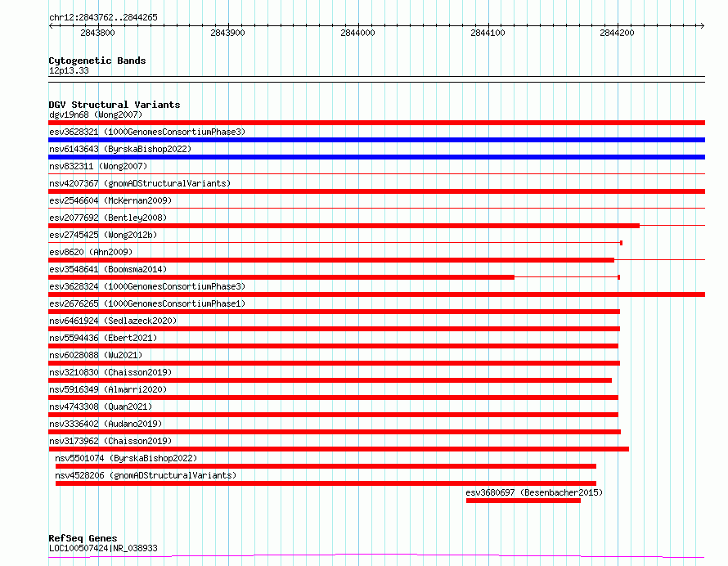Click the dgv19n68 (Wong2007) variant label
728x566 pixels.
point(96,115)
